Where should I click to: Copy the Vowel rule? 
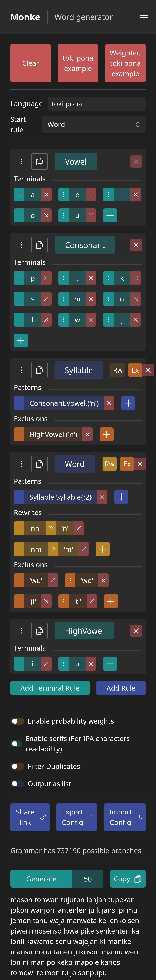[x=39, y=162]
